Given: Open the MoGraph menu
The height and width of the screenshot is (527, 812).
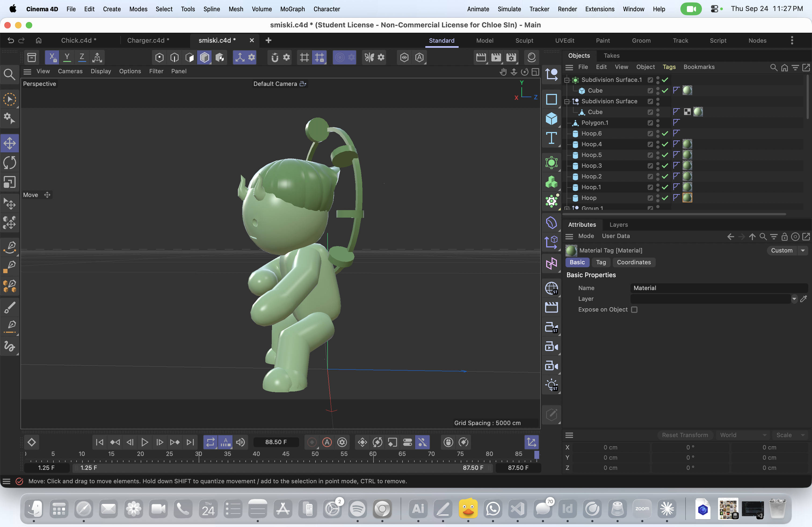Looking at the screenshot, I should [292, 9].
